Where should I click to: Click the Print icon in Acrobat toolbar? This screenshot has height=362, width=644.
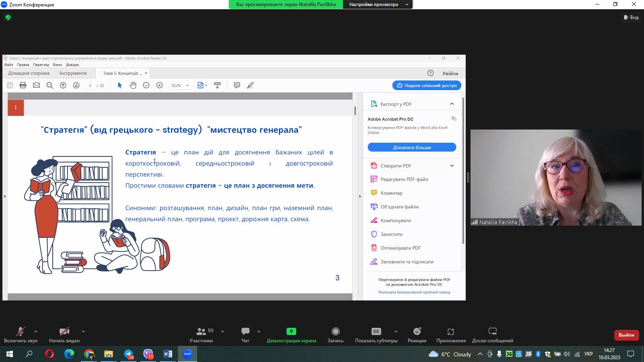pyautogui.click(x=23, y=85)
